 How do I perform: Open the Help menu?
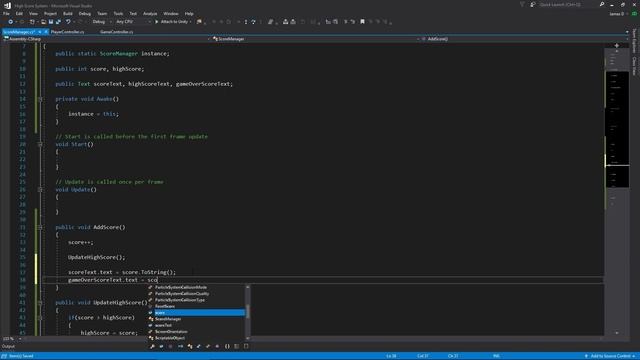tap(189, 13)
